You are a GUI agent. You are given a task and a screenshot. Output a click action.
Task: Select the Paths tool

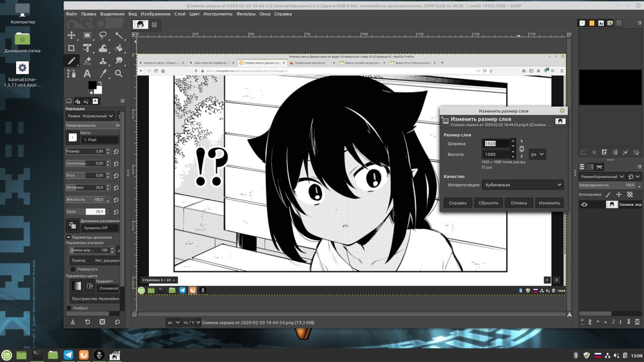tap(71, 73)
